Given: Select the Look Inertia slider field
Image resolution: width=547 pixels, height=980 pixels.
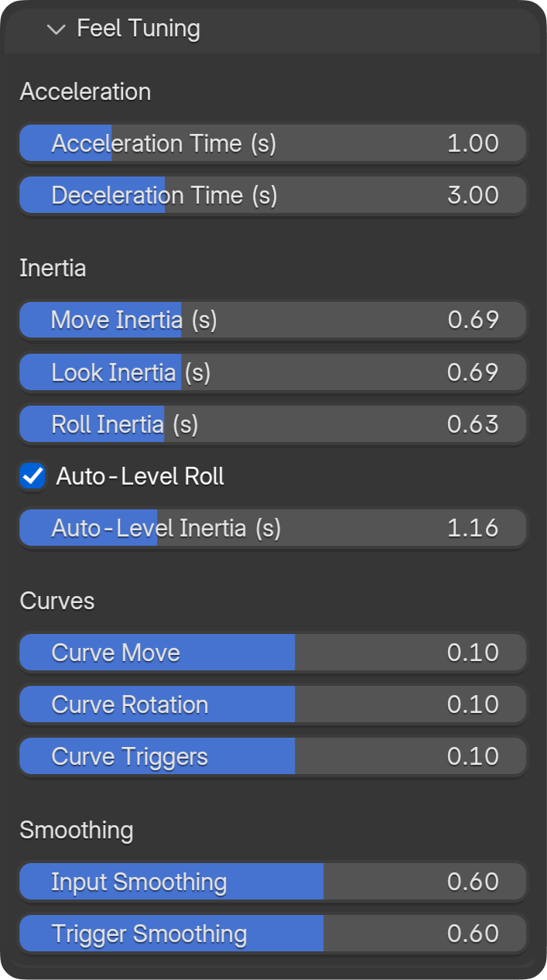Looking at the screenshot, I should pyautogui.click(x=273, y=372).
